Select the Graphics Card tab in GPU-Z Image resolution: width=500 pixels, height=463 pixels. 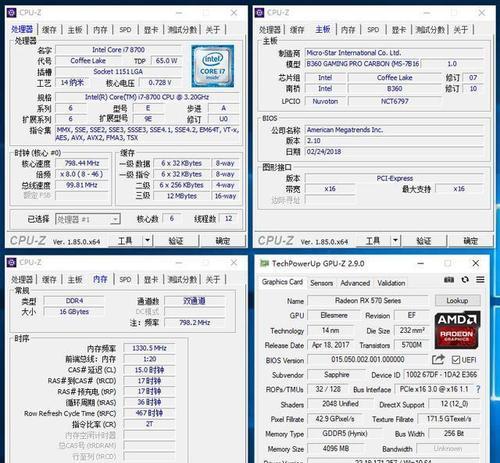pyautogui.click(x=282, y=282)
